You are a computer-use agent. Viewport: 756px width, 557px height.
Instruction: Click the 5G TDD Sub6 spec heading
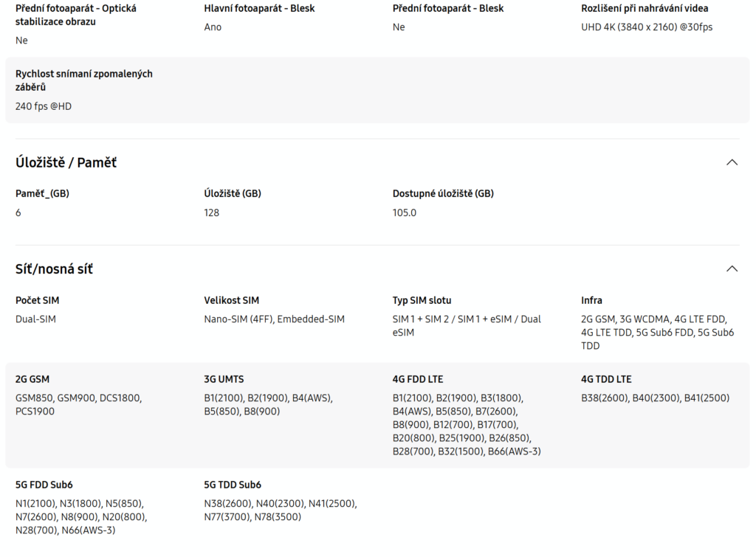click(x=233, y=485)
